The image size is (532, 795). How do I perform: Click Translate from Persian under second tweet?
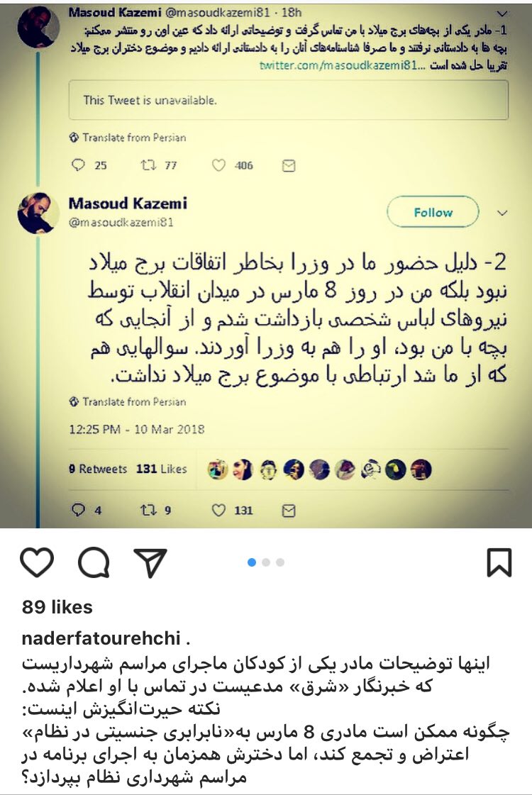128,401
